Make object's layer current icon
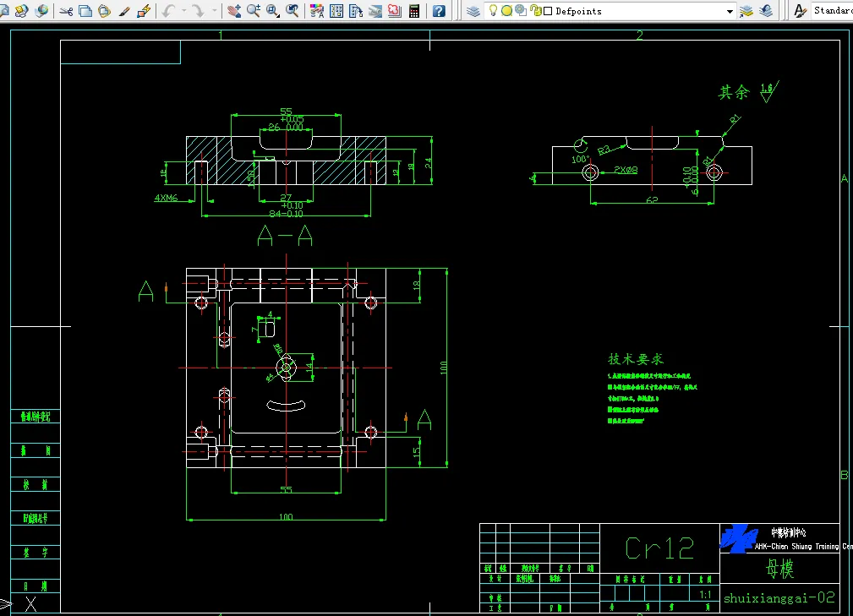The image size is (853, 616). pyautogui.click(x=746, y=11)
